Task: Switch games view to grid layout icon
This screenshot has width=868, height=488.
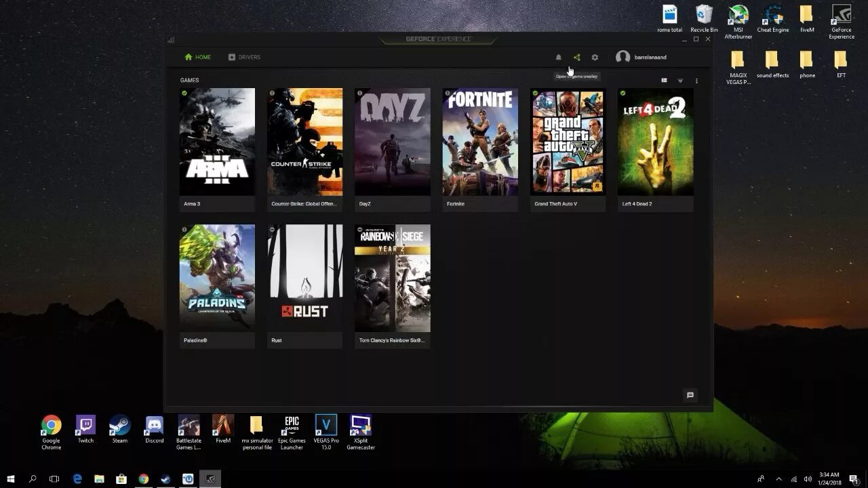Action: pos(665,81)
